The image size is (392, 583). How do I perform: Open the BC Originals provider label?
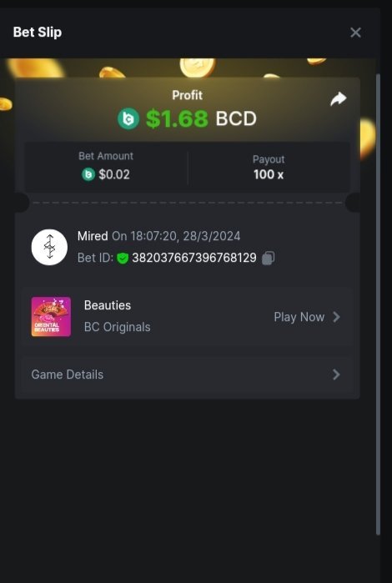click(117, 327)
